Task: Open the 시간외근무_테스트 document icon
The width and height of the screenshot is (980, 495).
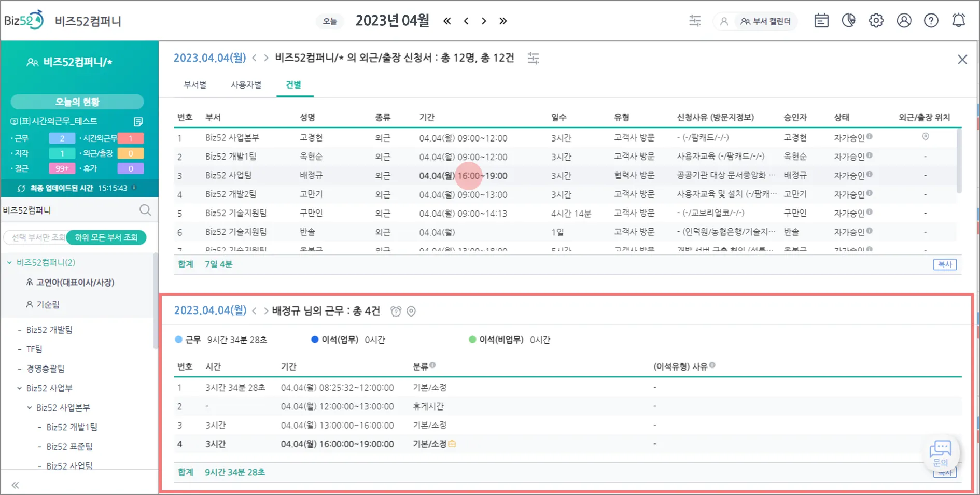Action: pos(138,121)
